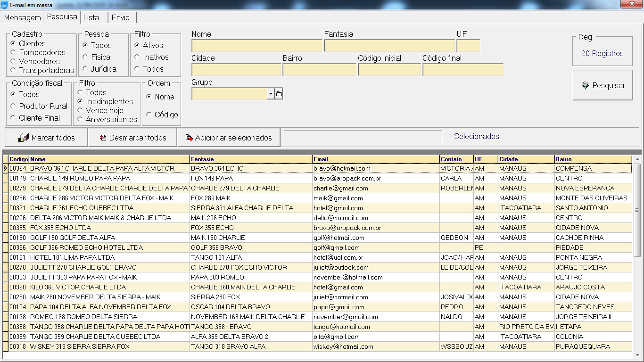This screenshot has height=362, width=644.
Task: Click Desmarcar todos button
Action: tap(132, 138)
